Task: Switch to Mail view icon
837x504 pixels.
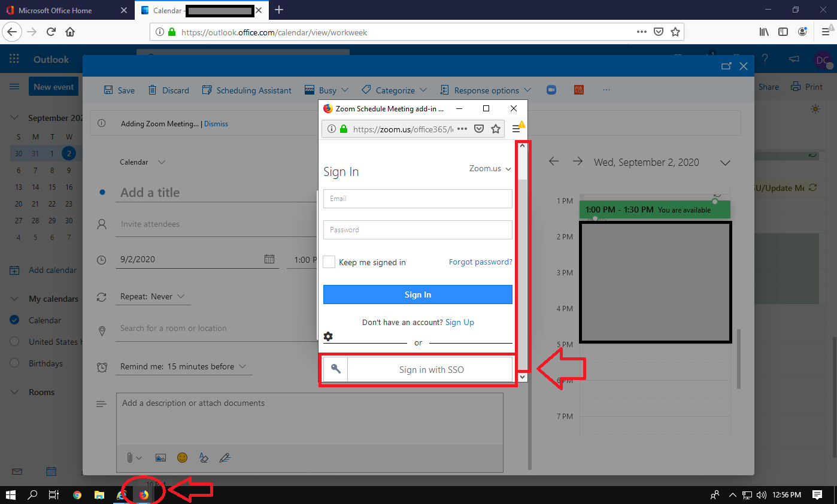Action: click(x=17, y=472)
